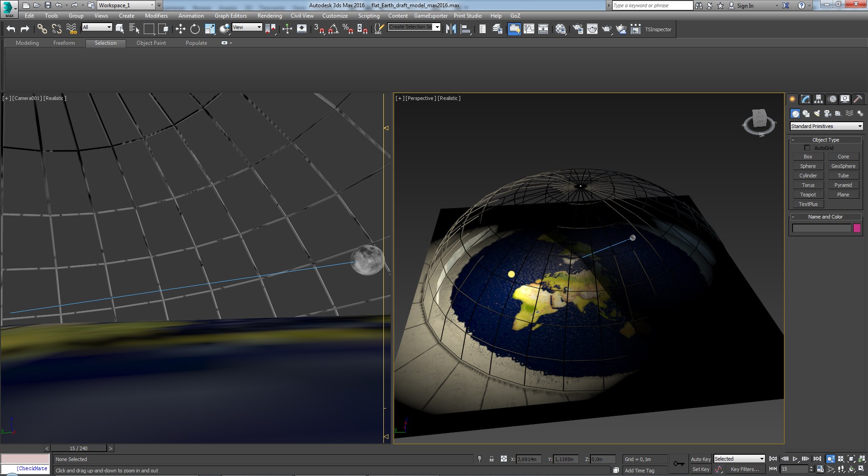The height and width of the screenshot is (476, 868).
Task: Switch to Object Paint ribbon tab
Action: point(151,43)
